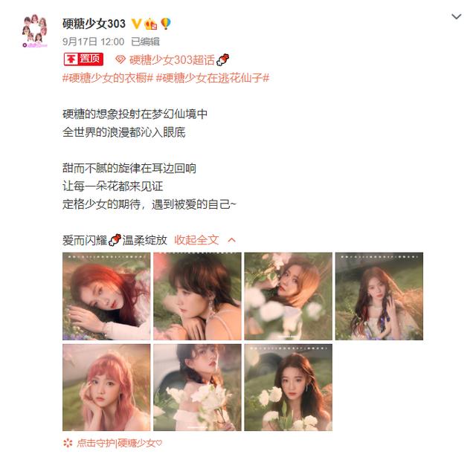Open hashtag #硬糖少女在逃花仙子#

(x=213, y=78)
